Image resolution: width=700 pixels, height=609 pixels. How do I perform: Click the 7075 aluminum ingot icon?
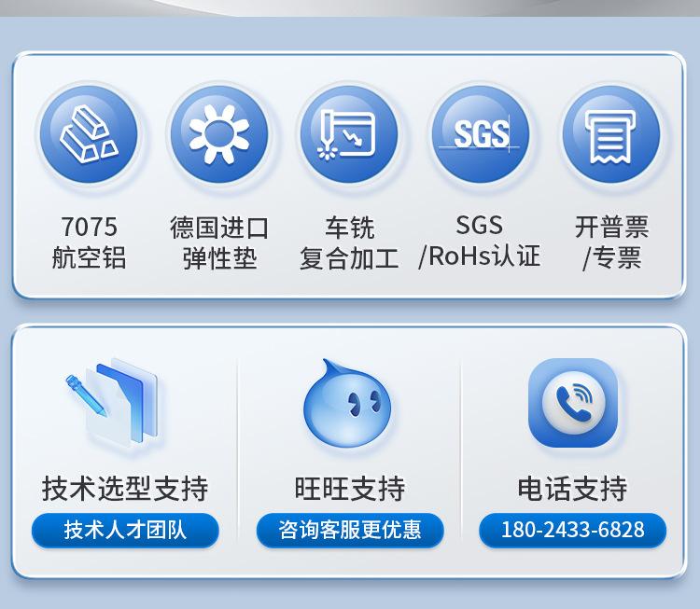pyautogui.click(x=89, y=134)
